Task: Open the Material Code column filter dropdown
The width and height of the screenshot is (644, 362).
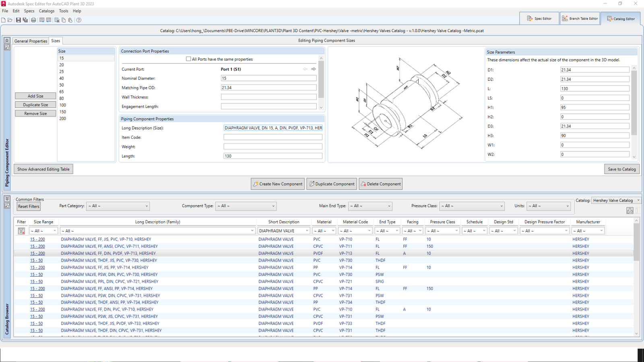Action: 355,231
